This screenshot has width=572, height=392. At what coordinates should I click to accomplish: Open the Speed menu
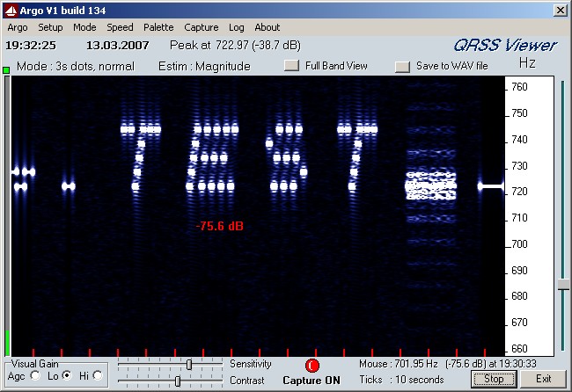120,27
